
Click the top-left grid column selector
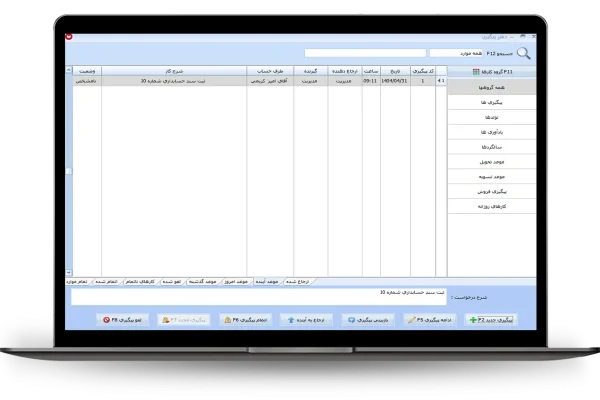pyautogui.click(x=69, y=71)
